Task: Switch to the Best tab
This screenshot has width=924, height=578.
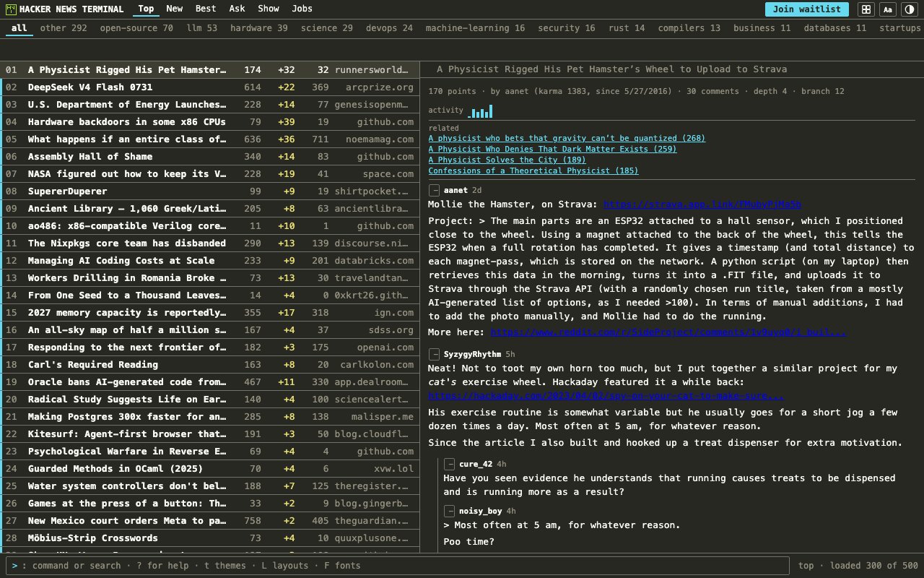Action: [x=206, y=9]
